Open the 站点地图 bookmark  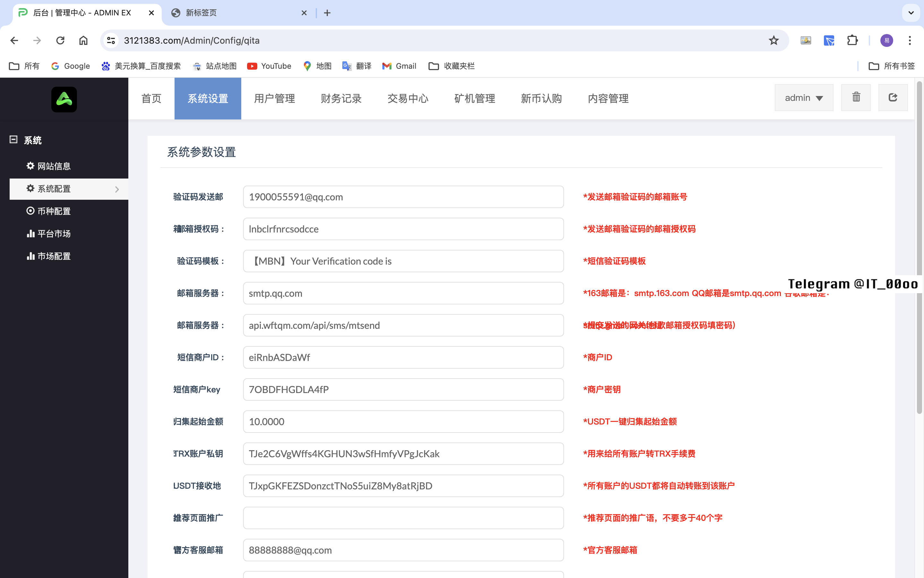click(215, 66)
